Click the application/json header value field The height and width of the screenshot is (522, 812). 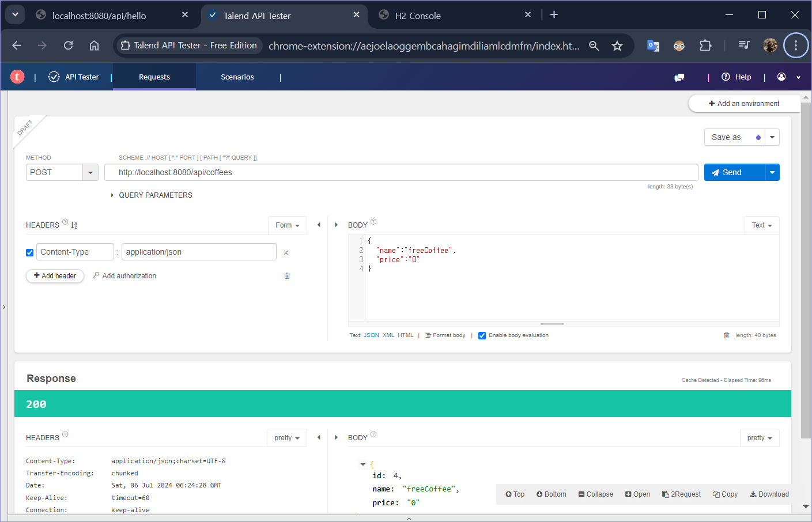point(199,252)
